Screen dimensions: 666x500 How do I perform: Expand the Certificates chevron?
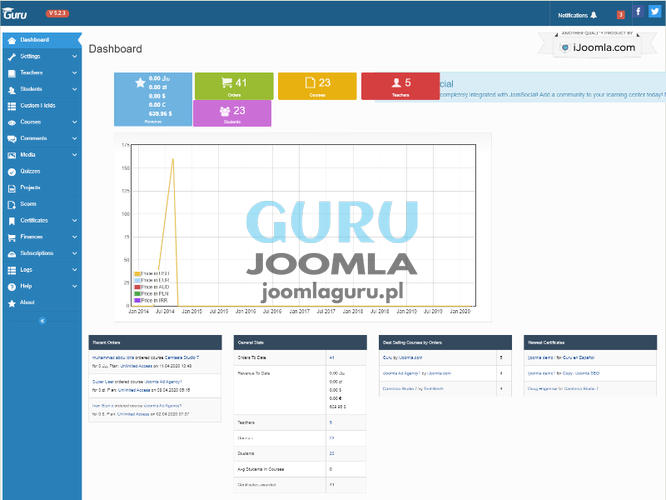[75, 221]
